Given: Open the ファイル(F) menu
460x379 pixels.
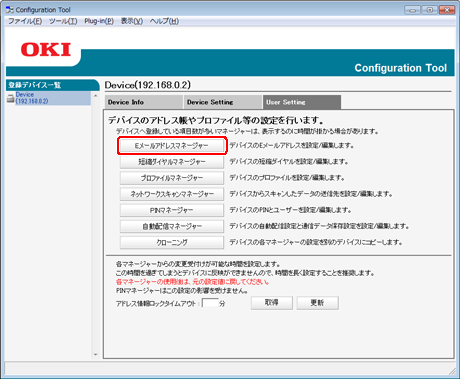Looking at the screenshot, I should coord(25,21).
